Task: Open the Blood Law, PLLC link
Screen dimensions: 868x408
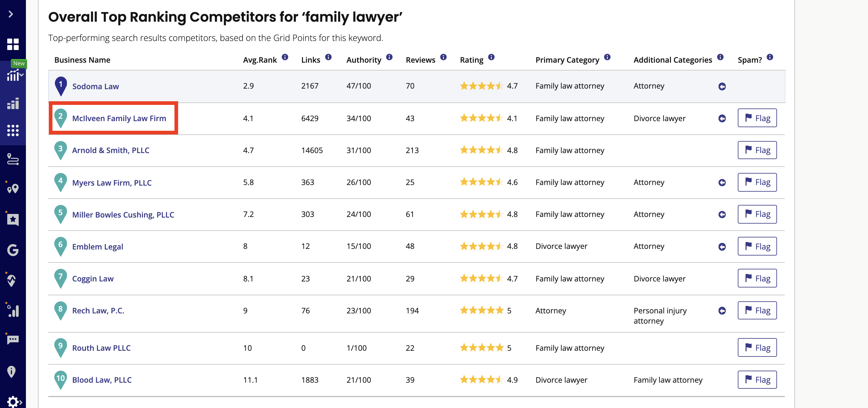Action: click(102, 380)
